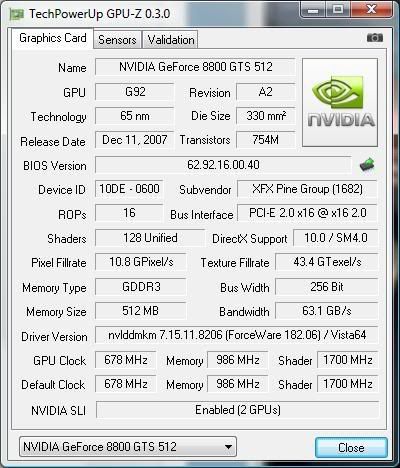Click the 256 Bit bus width field

[x=327, y=287]
